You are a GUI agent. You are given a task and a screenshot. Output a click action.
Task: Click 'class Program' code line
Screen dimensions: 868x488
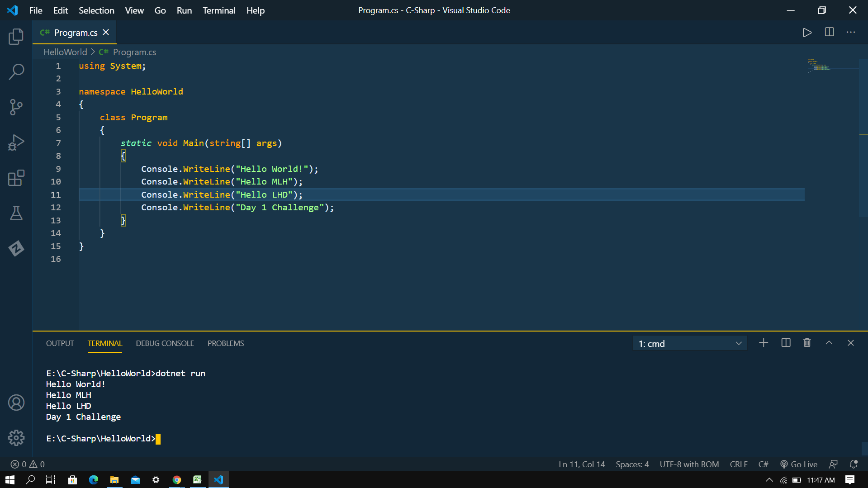[133, 118]
